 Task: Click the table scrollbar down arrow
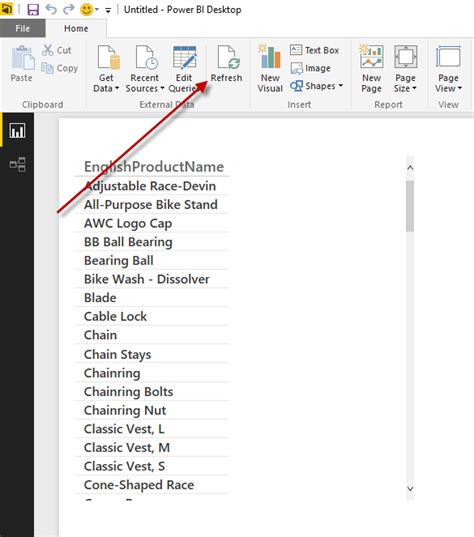click(410, 489)
